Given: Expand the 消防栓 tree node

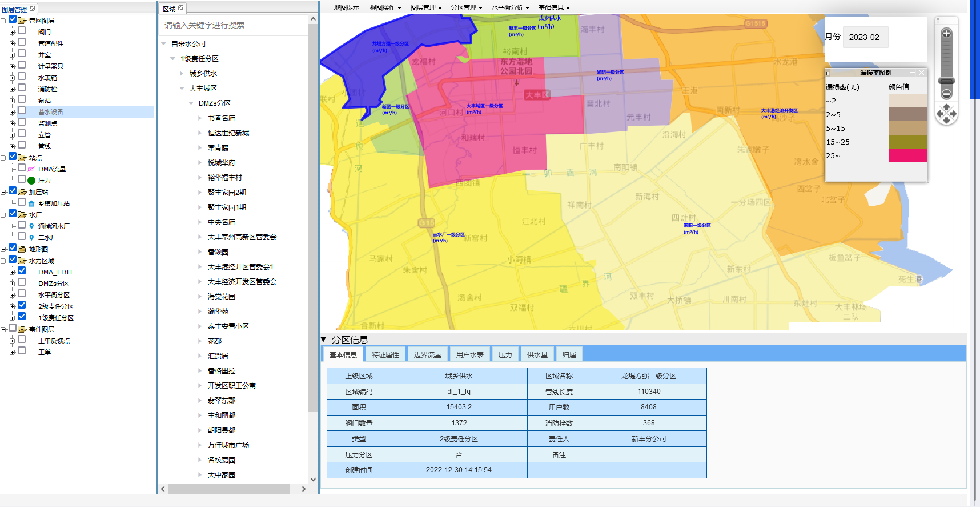Looking at the screenshot, I should [x=12, y=89].
